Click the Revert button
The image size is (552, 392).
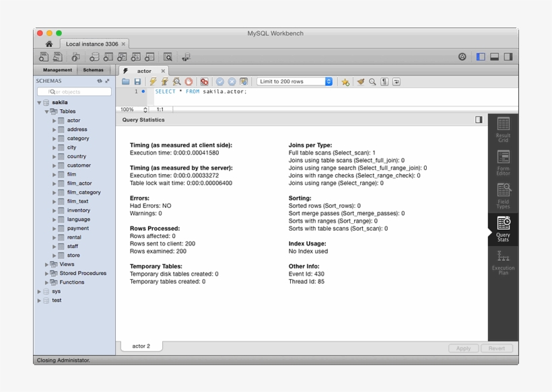(x=496, y=348)
